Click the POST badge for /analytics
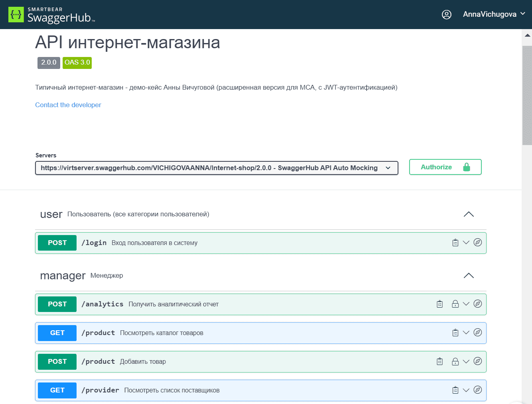The width and height of the screenshot is (532, 404). [x=57, y=304]
